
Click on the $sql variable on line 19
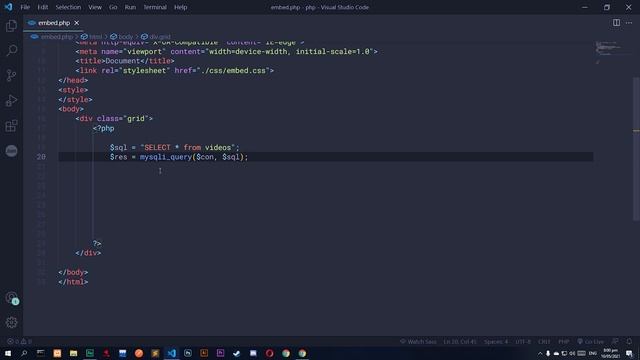(118, 147)
